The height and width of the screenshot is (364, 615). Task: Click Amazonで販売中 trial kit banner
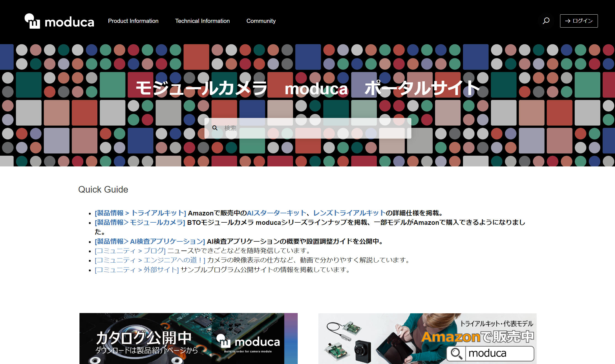(427, 338)
